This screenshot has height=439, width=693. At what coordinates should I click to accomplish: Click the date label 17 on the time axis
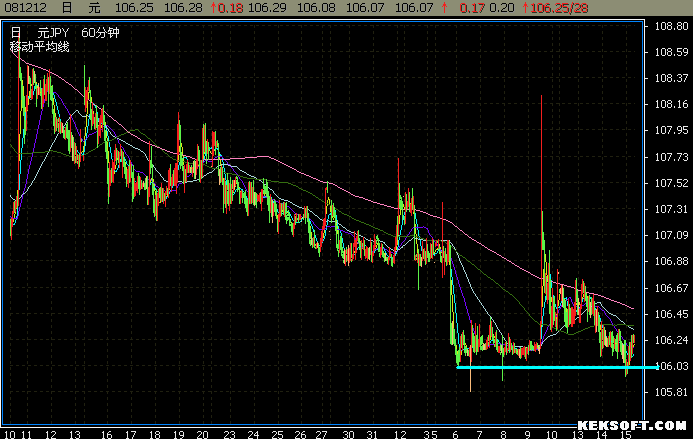coord(130,434)
